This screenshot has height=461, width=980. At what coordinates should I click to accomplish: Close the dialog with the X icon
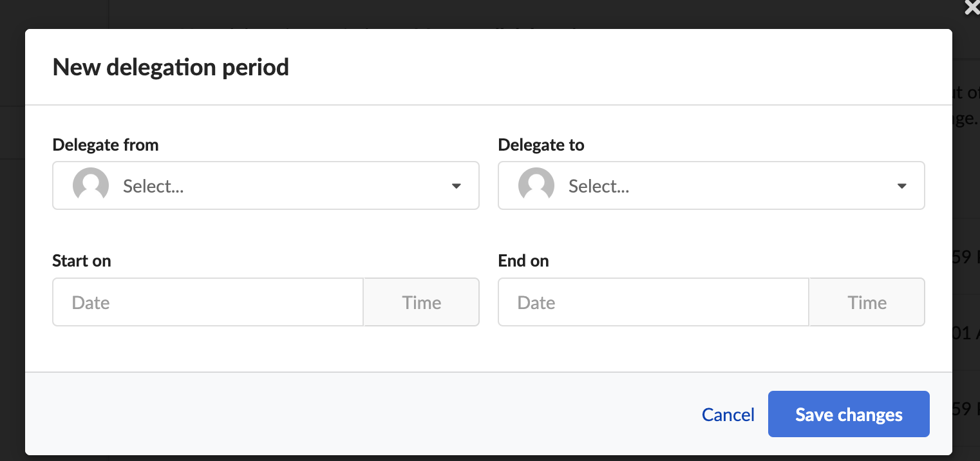[972, 7]
